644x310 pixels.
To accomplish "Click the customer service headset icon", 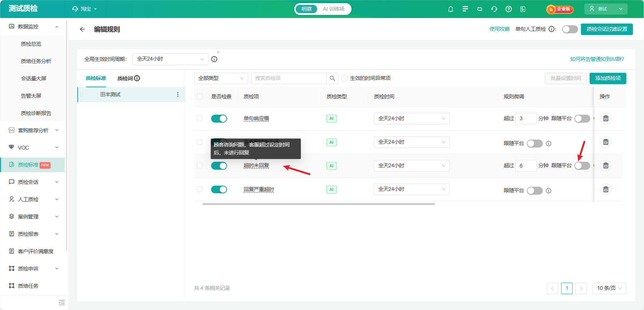I will pyautogui.click(x=494, y=9).
